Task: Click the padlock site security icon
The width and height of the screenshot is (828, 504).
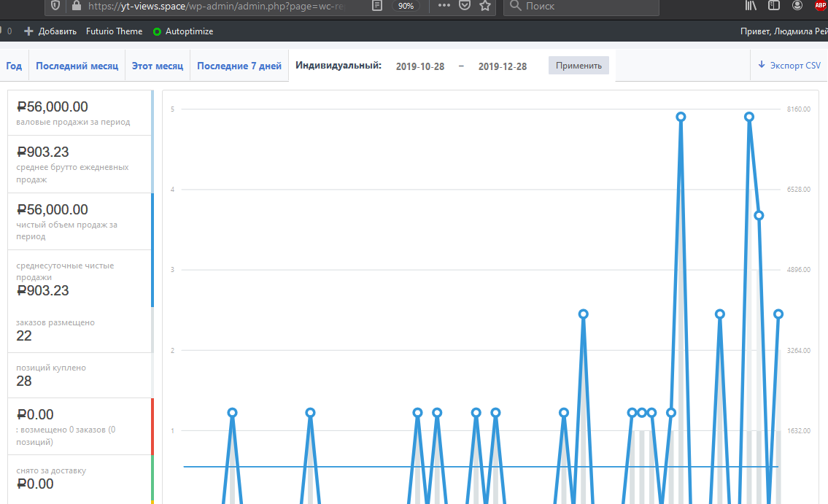Action: pyautogui.click(x=77, y=6)
